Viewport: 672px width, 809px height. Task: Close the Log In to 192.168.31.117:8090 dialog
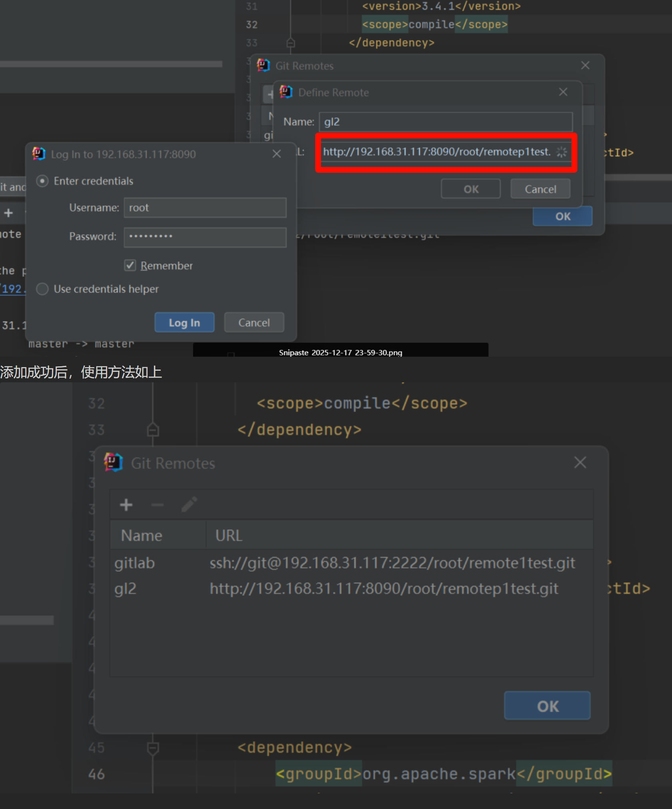277,154
